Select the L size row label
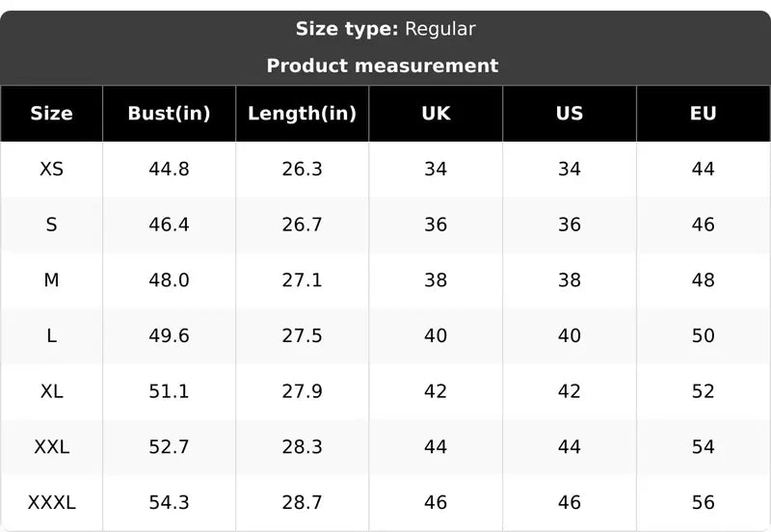This screenshot has width=771, height=532. (52, 335)
